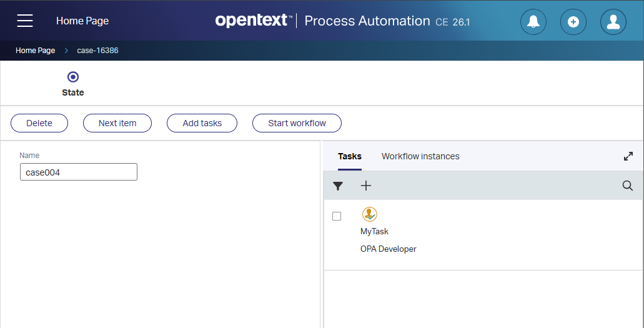
Task: Click the Name field containing case004
Action: point(79,172)
